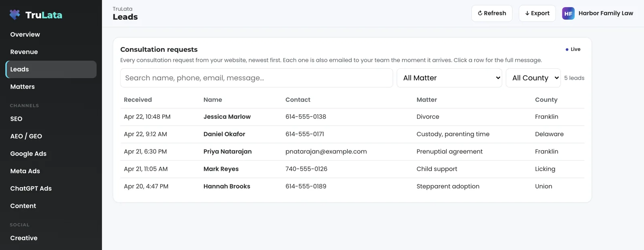Click the HF account avatar badge
Viewport: 644px width, 250px height.
[x=568, y=13]
